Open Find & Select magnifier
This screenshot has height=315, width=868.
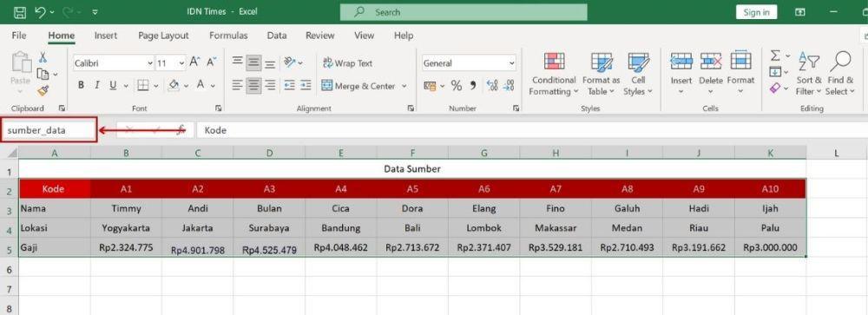point(839,74)
